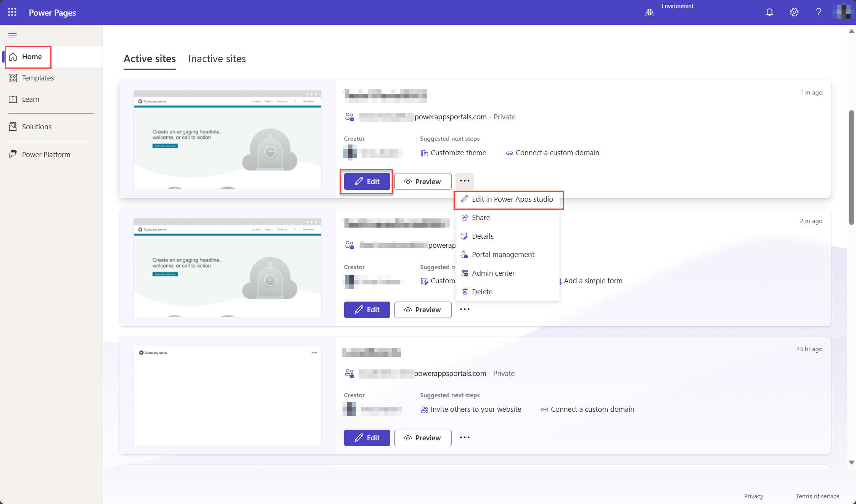Navigate to Solutions in sidebar
Screen dimensions: 856x504
[37, 126]
